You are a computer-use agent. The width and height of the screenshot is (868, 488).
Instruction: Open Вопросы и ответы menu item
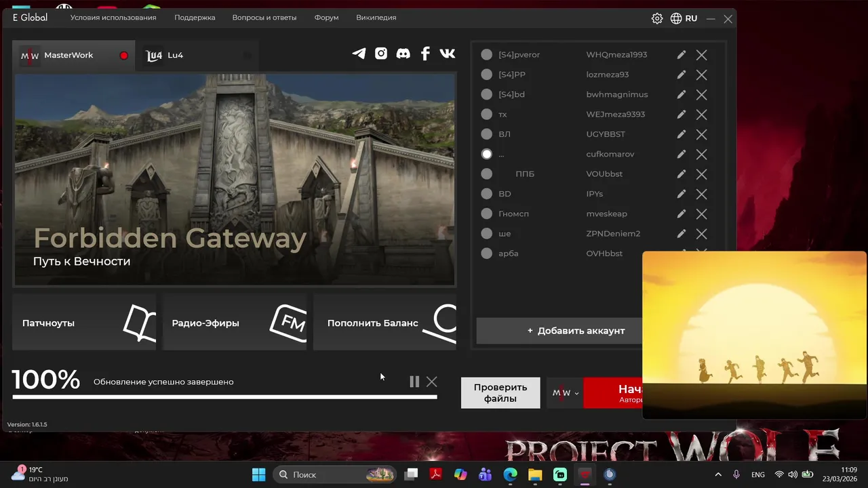point(264,18)
